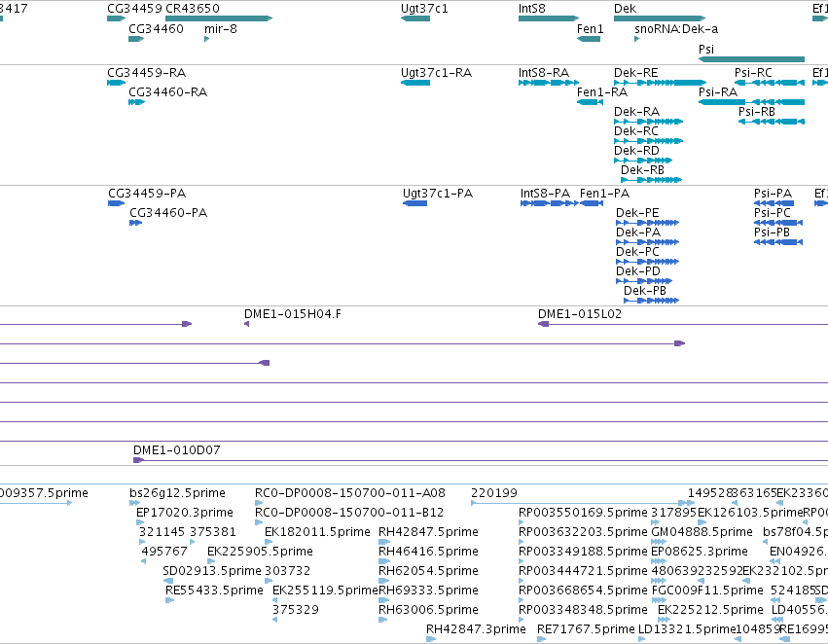Select EST RE71767.5prime
The width and height of the screenshot is (828, 644).
click(541, 639)
